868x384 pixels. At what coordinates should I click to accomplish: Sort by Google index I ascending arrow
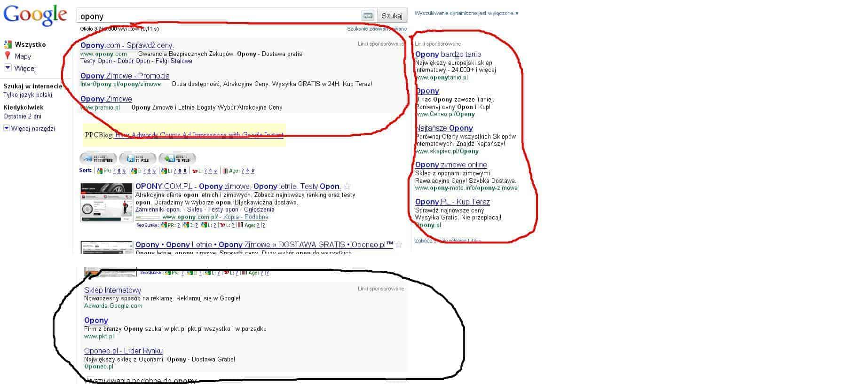pos(150,171)
